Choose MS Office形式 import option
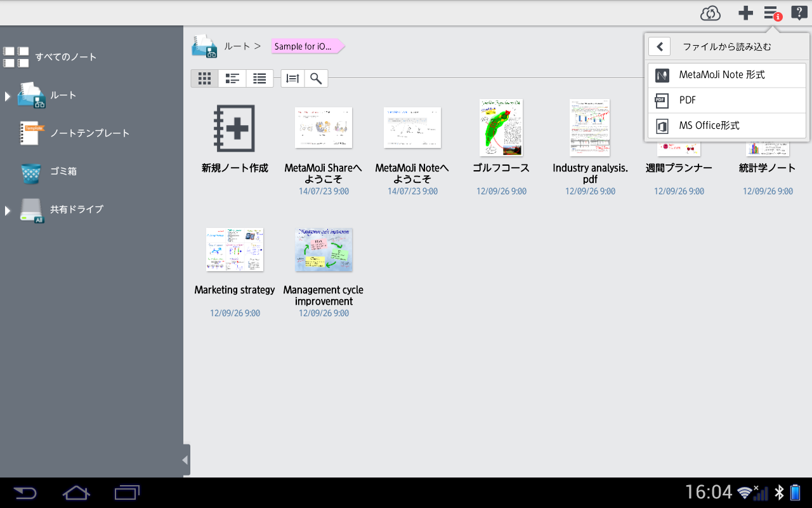Screen dimensions: 812x508 click(x=727, y=126)
